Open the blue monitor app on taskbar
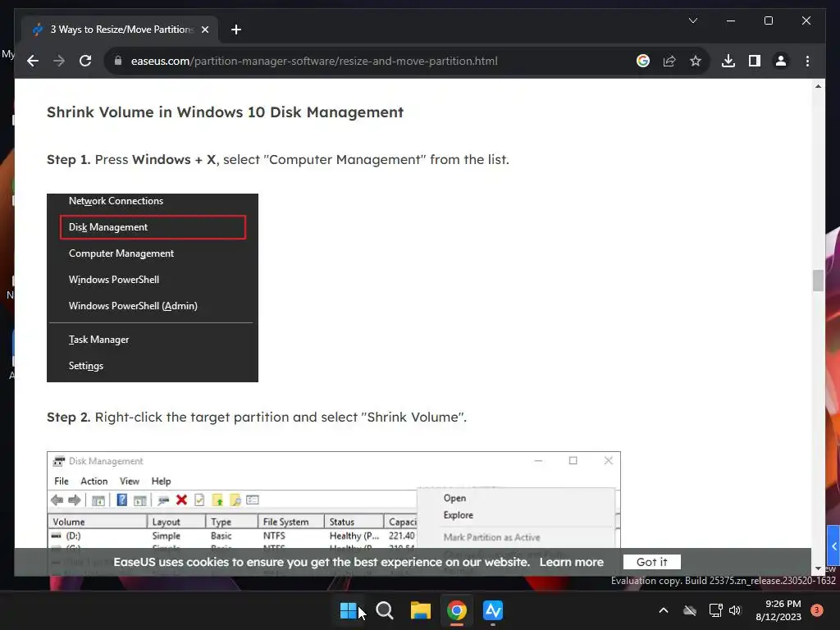The width and height of the screenshot is (840, 630). point(492,610)
